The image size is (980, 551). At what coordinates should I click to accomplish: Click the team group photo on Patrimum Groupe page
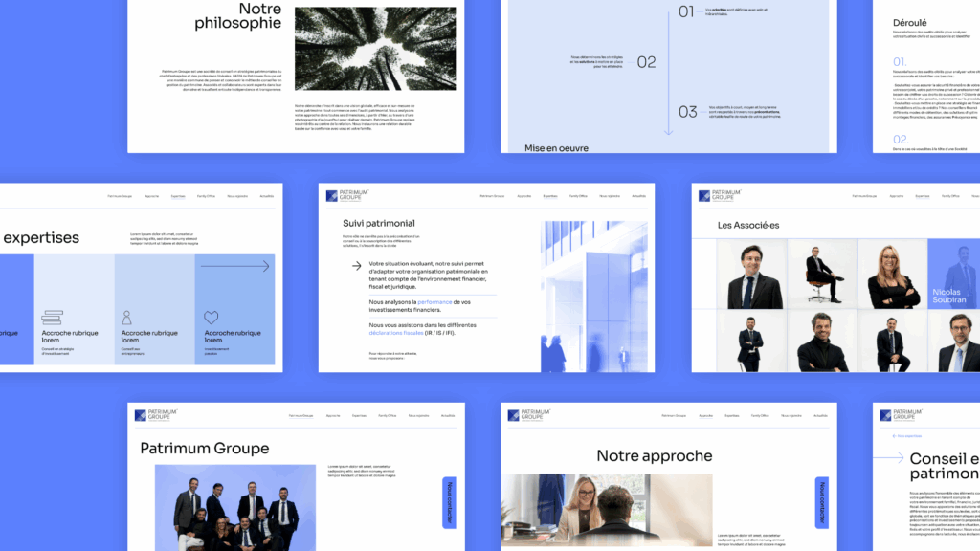pos(235,508)
